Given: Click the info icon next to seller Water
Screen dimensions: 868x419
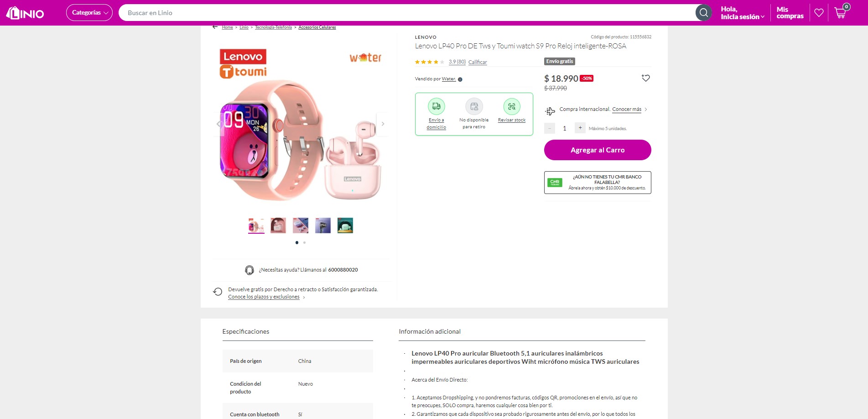Looking at the screenshot, I should 460,79.
